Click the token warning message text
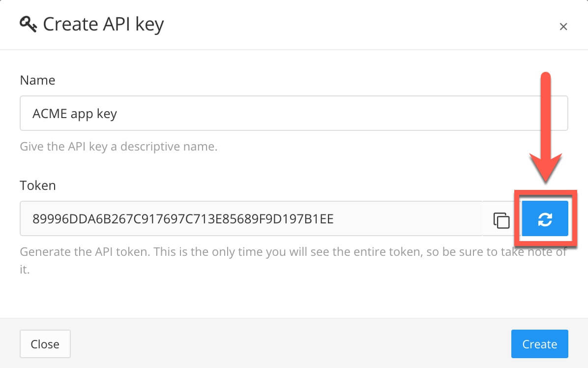The width and height of the screenshot is (588, 368). 197,251
